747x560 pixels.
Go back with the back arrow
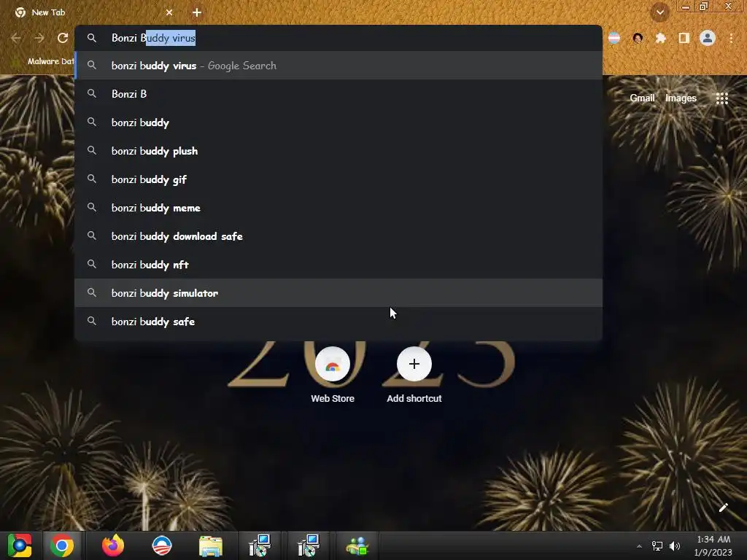[x=16, y=38]
